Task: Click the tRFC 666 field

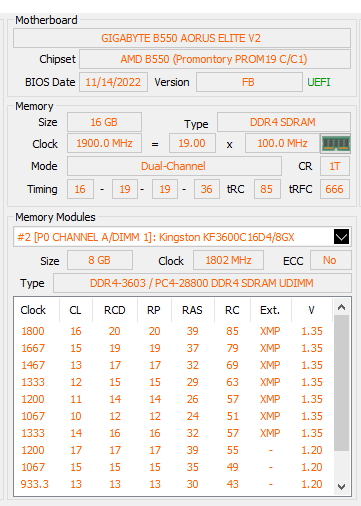Action: (335, 189)
